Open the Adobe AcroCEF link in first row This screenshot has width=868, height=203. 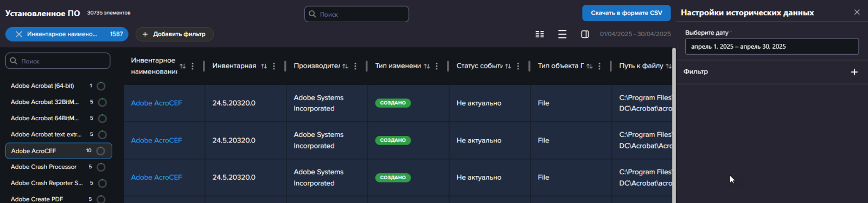(x=156, y=103)
